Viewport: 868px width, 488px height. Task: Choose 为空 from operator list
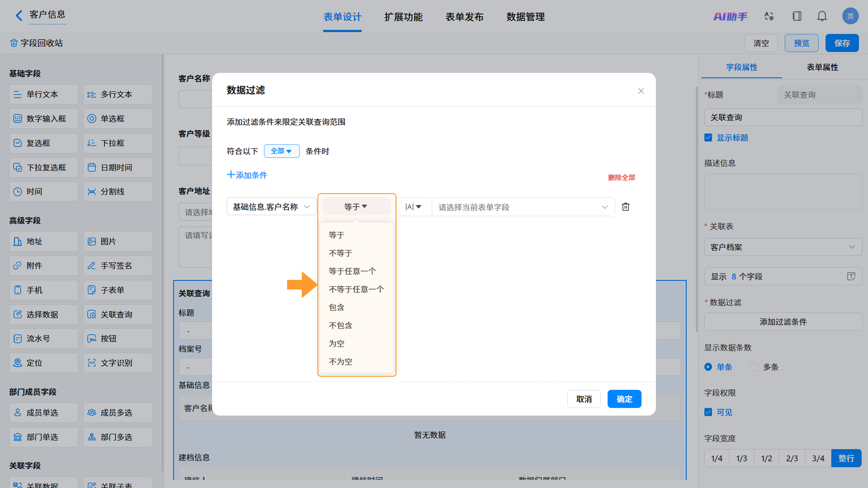point(356,343)
